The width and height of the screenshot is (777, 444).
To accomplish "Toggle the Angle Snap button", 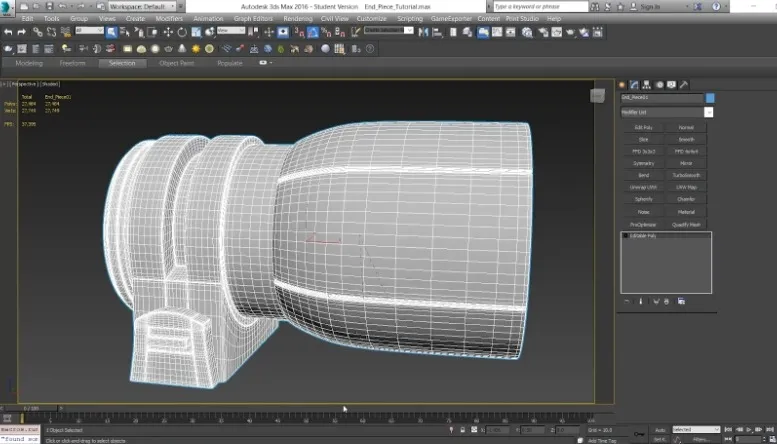I will coord(312,32).
